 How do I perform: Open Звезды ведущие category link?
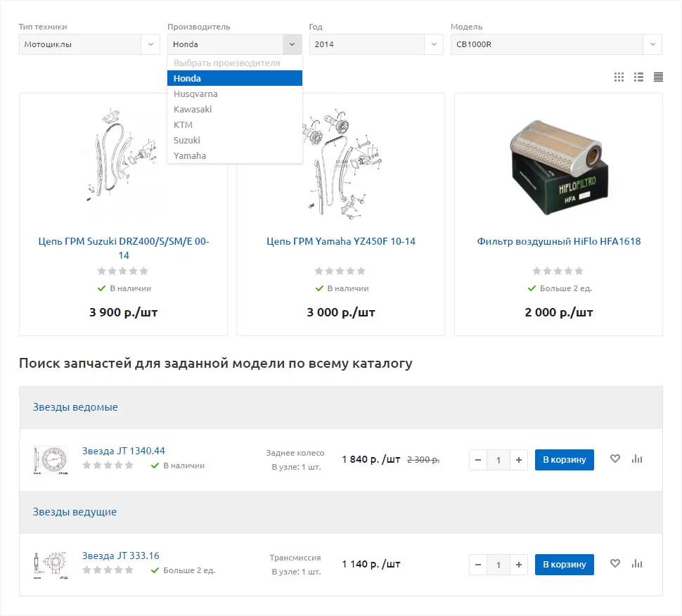click(x=75, y=512)
